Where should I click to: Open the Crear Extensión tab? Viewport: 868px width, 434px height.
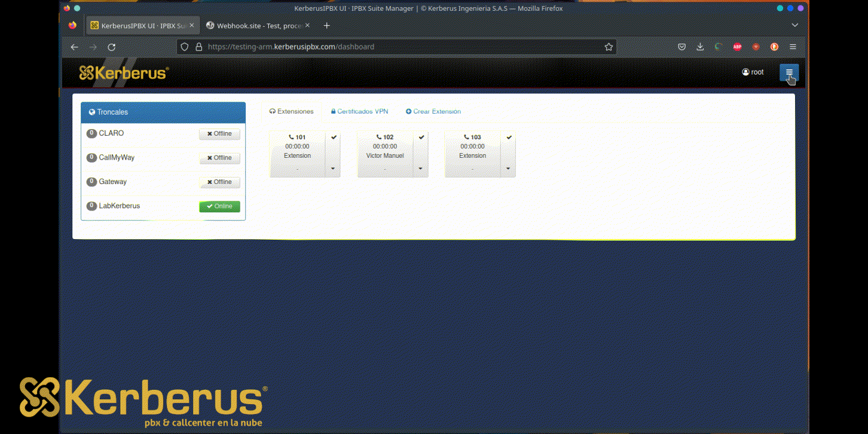tap(433, 111)
